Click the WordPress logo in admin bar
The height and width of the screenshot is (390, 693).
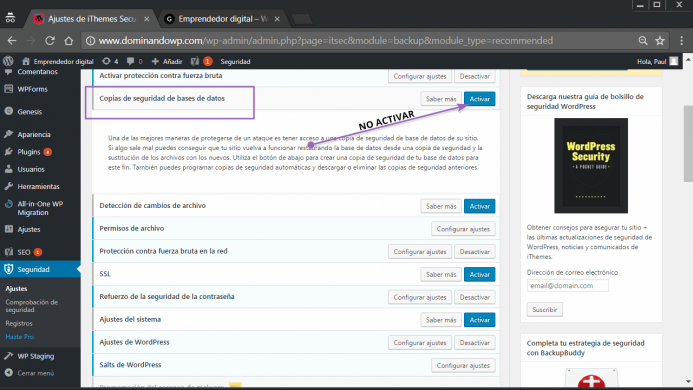(8, 61)
